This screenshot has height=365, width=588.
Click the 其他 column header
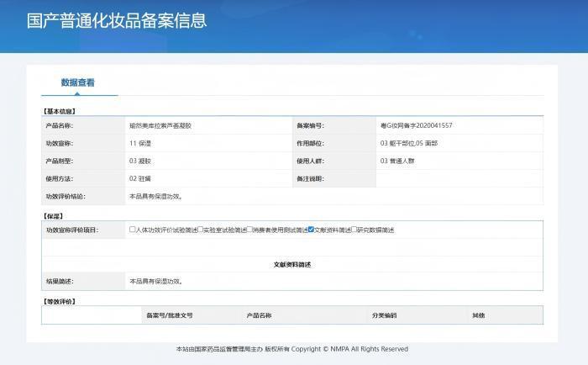pos(478,315)
